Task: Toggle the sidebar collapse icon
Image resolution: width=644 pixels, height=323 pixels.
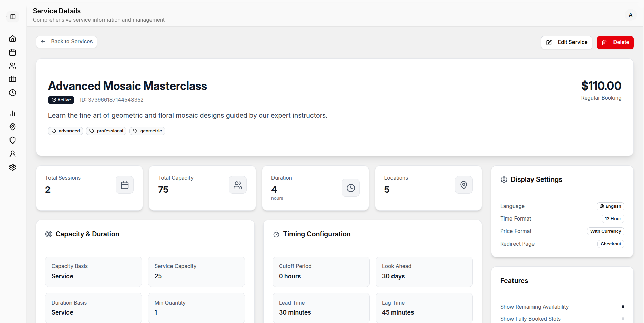Action: pos(13,16)
